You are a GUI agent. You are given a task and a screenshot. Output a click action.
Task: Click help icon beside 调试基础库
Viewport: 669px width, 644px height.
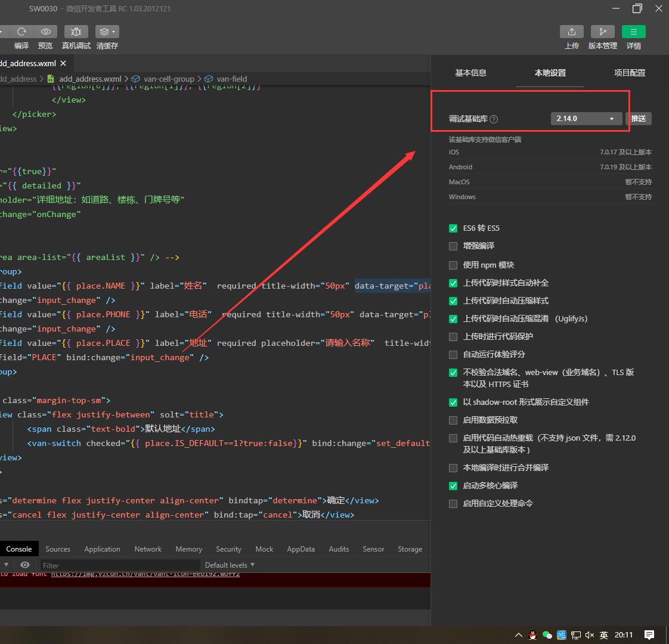pyautogui.click(x=494, y=119)
